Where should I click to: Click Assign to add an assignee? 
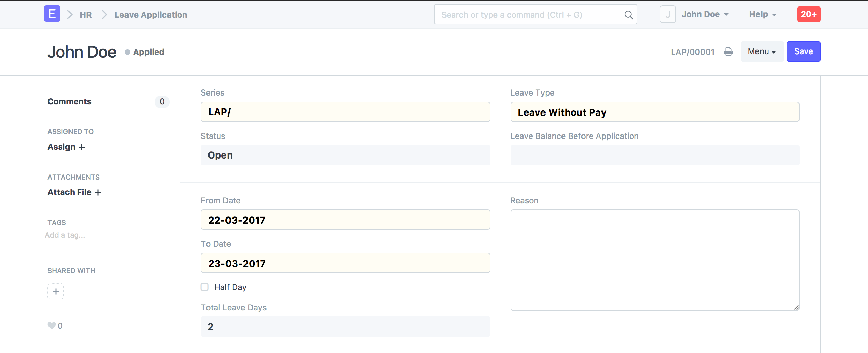66,147
